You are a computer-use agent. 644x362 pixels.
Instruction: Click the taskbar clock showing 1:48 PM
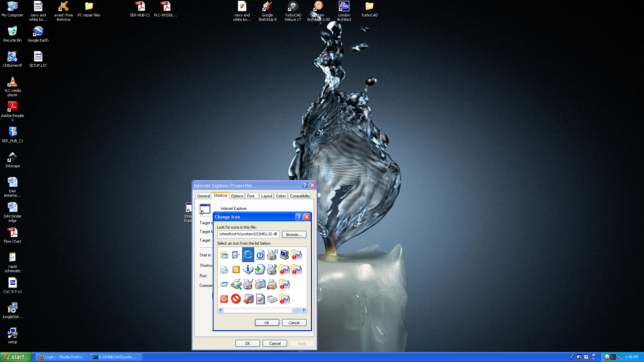tap(632, 357)
